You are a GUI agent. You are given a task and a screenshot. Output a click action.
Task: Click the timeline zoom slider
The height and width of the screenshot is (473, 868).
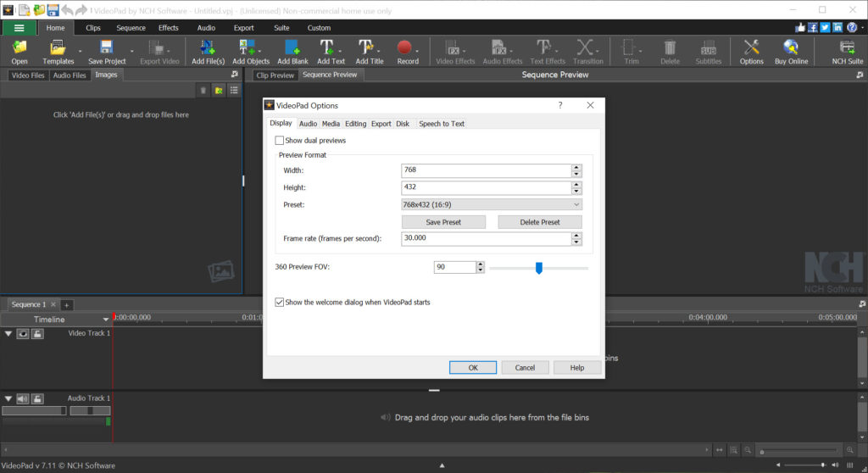(x=800, y=450)
